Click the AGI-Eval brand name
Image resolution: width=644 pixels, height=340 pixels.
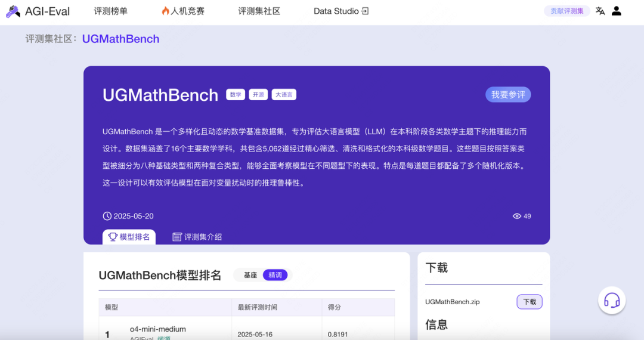click(x=47, y=11)
